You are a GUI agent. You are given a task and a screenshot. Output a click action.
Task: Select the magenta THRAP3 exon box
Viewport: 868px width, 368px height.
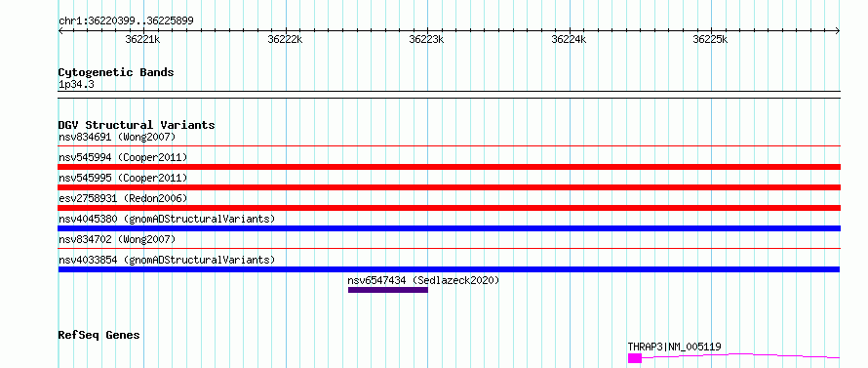tap(634, 358)
